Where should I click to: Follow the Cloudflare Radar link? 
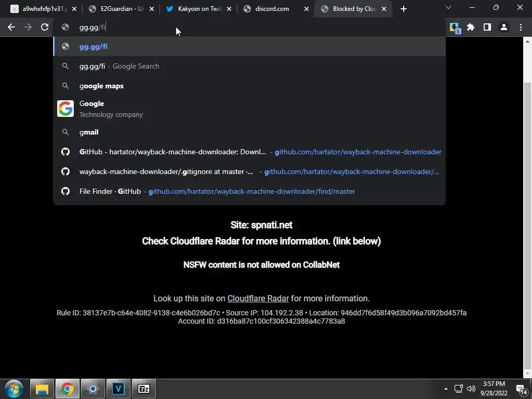(258, 298)
